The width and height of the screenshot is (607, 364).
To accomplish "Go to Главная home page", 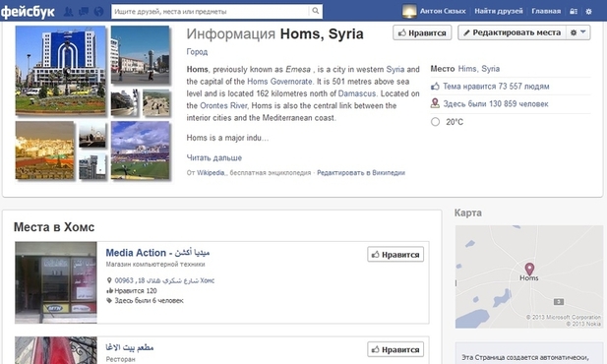I will click(546, 11).
